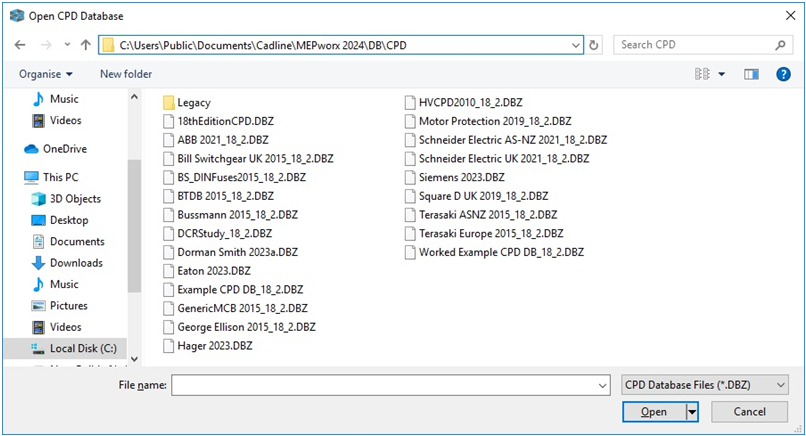Open Desktop in navigation pane

point(60,220)
